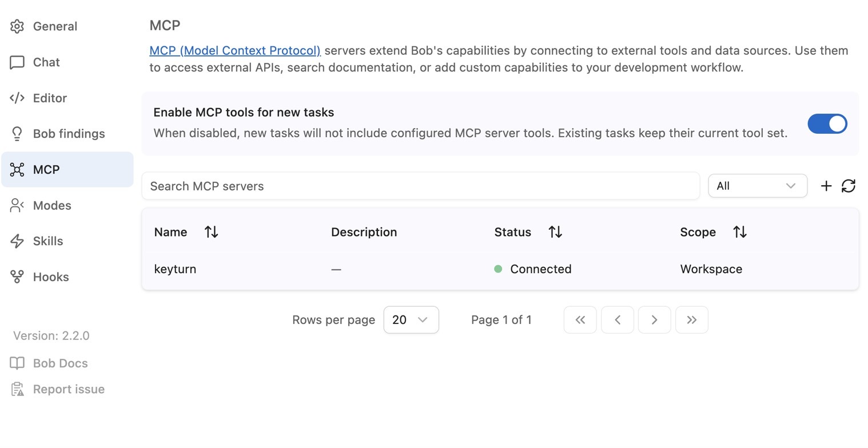Image resolution: width=868 pixels, height=448 pixels.
Task: Go to the first page
Action: tap(580, 320)
